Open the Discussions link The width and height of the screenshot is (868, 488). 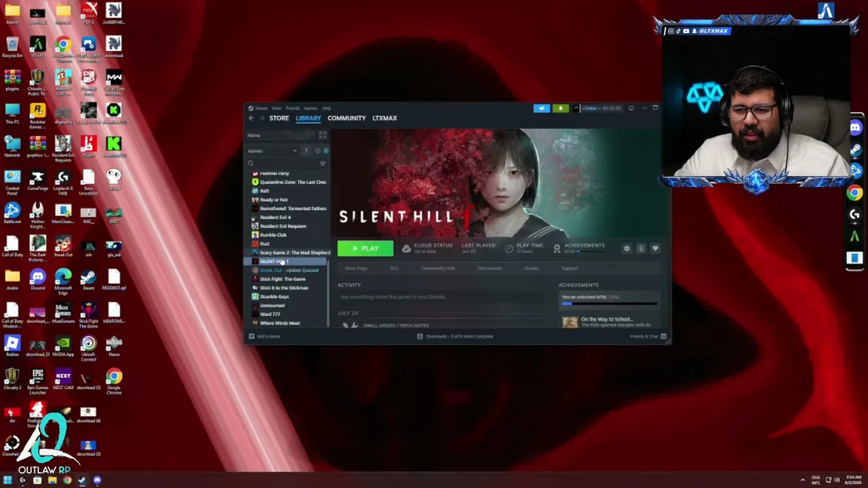(x=490, y=268)
